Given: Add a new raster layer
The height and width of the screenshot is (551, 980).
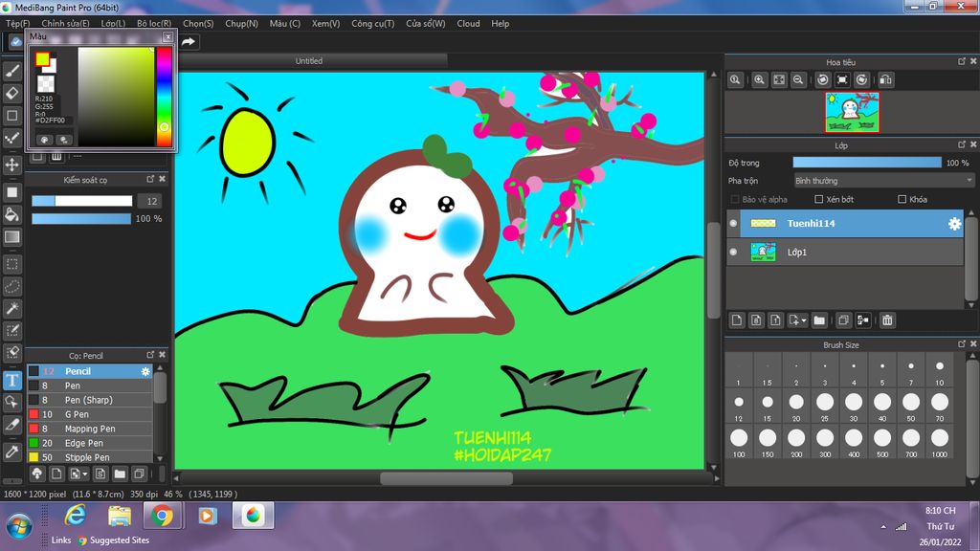Looking at the screenshot, I should (x=737, y=320).
